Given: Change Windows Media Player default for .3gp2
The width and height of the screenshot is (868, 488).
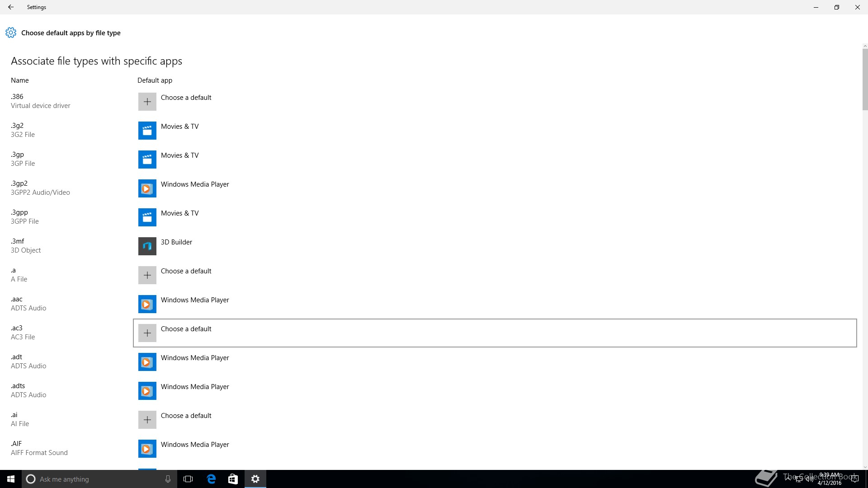Looking at the screenshot, I should pyautogui.click(x=495, y=188).
